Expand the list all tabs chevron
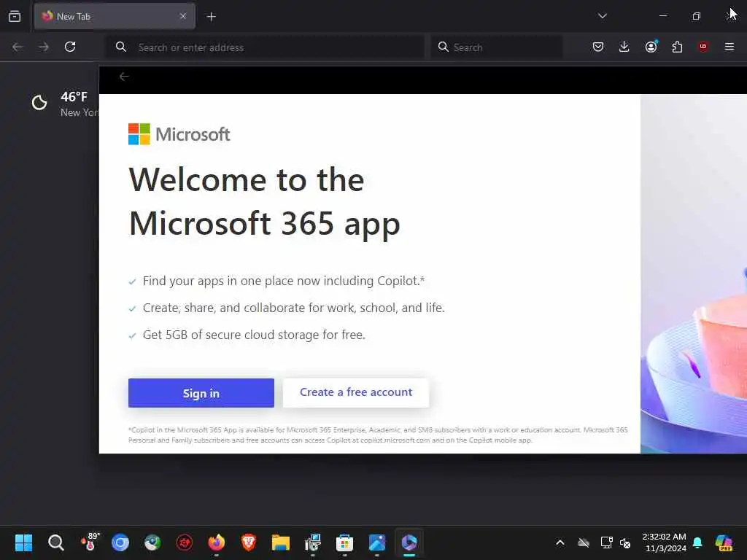 tap(602, 16)
